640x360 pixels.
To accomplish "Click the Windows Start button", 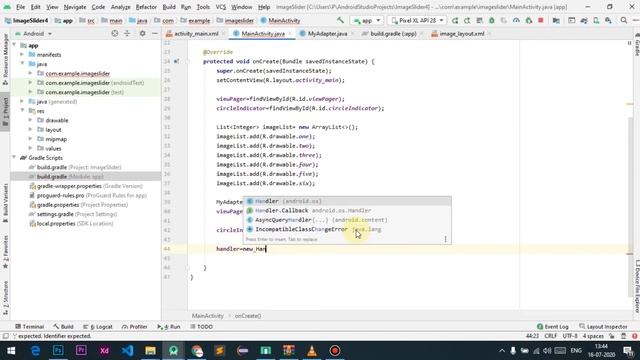I will point(11,351).
